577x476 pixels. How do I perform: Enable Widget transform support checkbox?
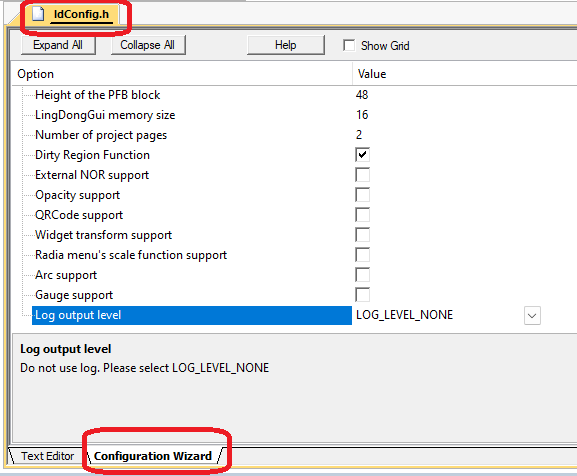362,235
